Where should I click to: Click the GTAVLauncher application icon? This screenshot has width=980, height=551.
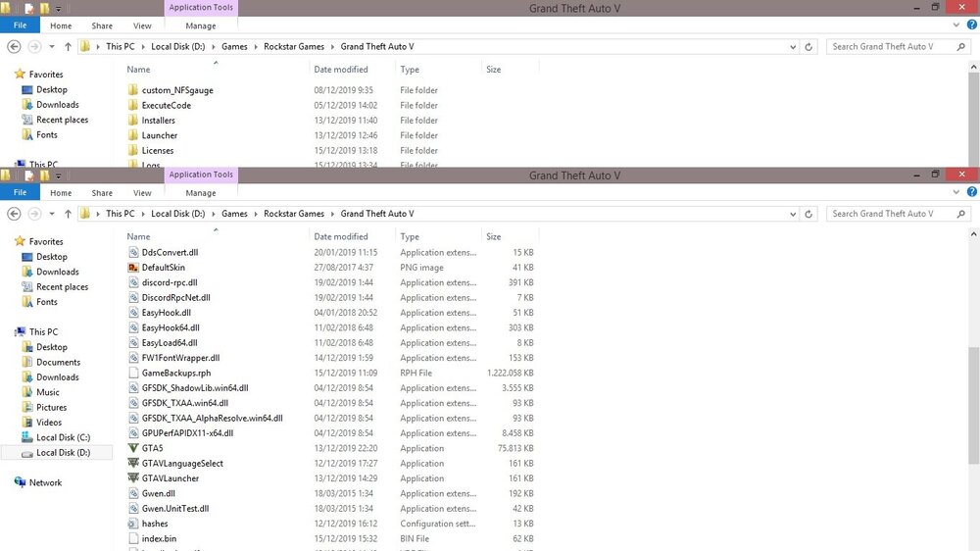[133, 477]
